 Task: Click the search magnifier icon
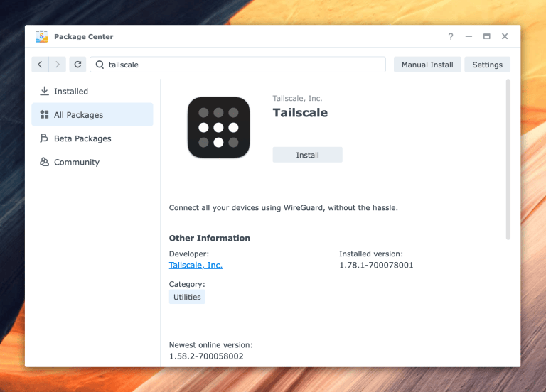[x=100, y=65]
